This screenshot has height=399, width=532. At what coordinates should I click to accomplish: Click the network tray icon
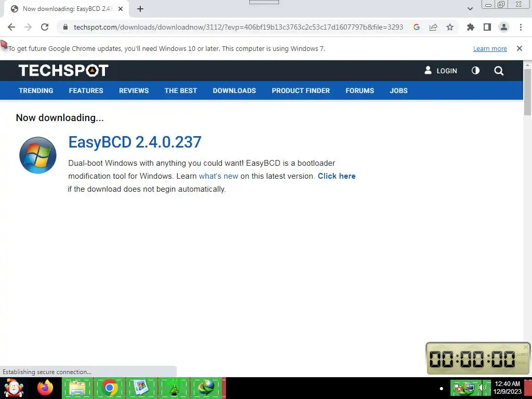(x=470, y=388)
